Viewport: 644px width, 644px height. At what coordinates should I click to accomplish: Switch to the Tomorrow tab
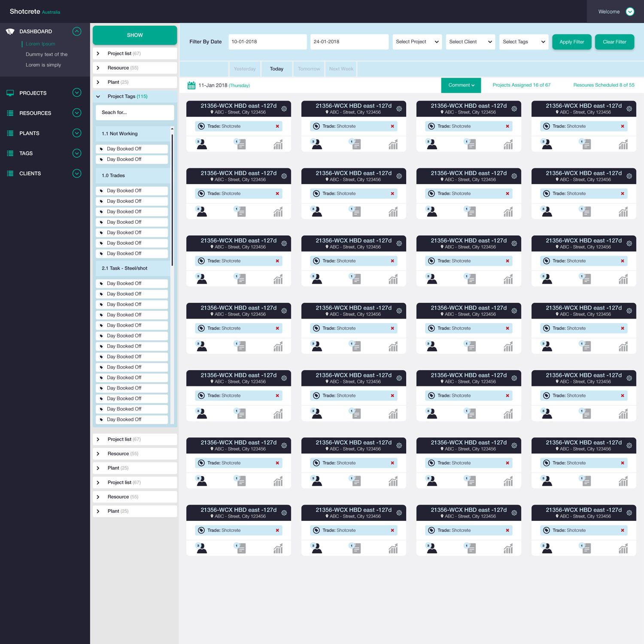[309, 69]
